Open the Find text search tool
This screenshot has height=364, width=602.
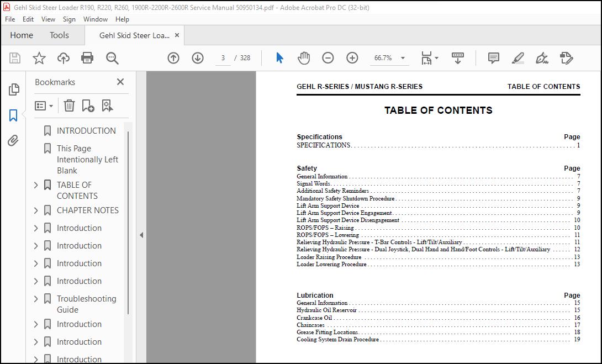pyautogui.click(x=112, y=58)
